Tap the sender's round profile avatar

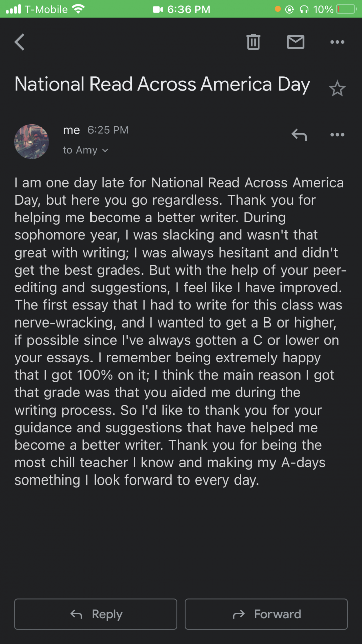[31, 141]
